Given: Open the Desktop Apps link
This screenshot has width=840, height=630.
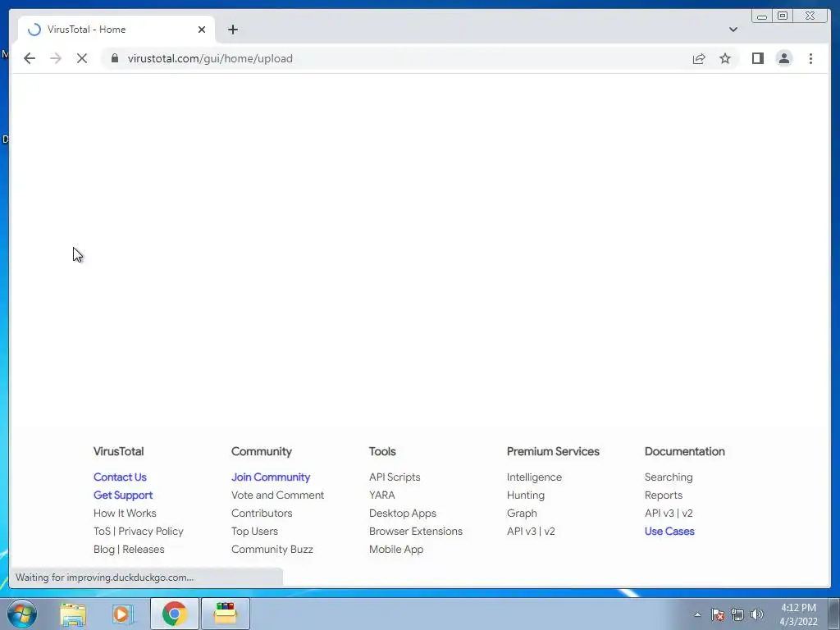Looking at the screenshot, I should click(x=403, y=514).
